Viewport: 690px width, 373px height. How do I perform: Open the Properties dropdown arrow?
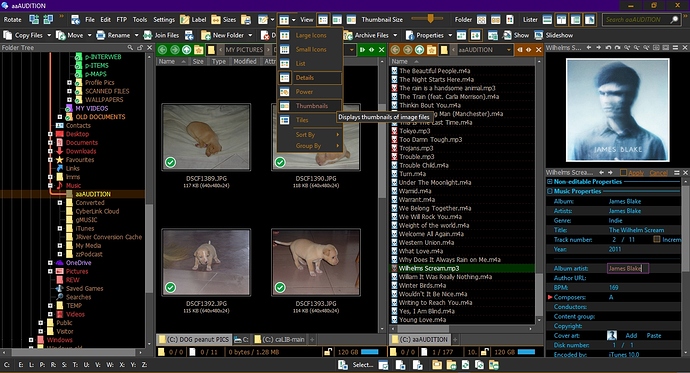coord(450,35)
